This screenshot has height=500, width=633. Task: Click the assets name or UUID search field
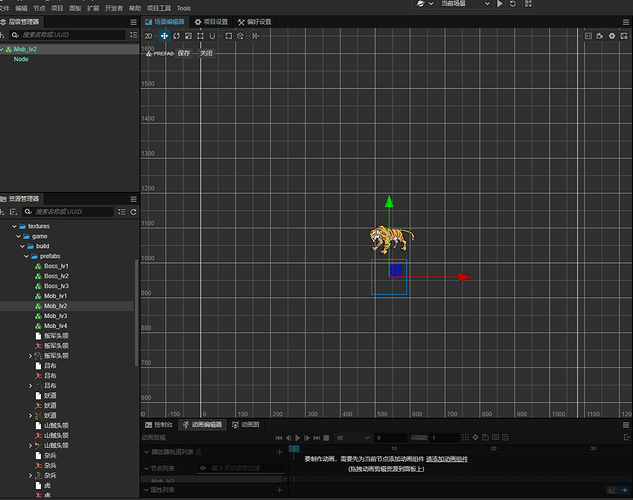[67, 212]
